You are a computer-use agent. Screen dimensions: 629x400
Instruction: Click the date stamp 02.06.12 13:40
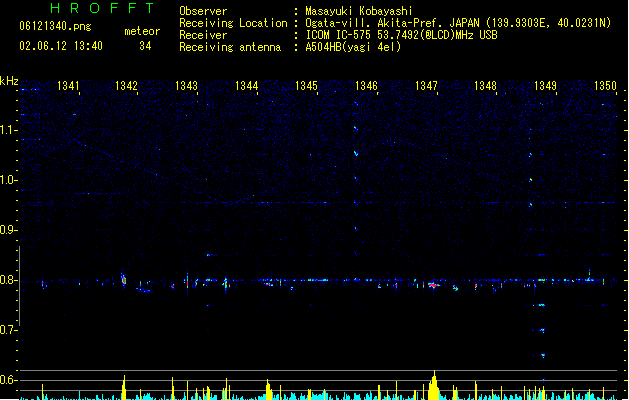point(61,46)
